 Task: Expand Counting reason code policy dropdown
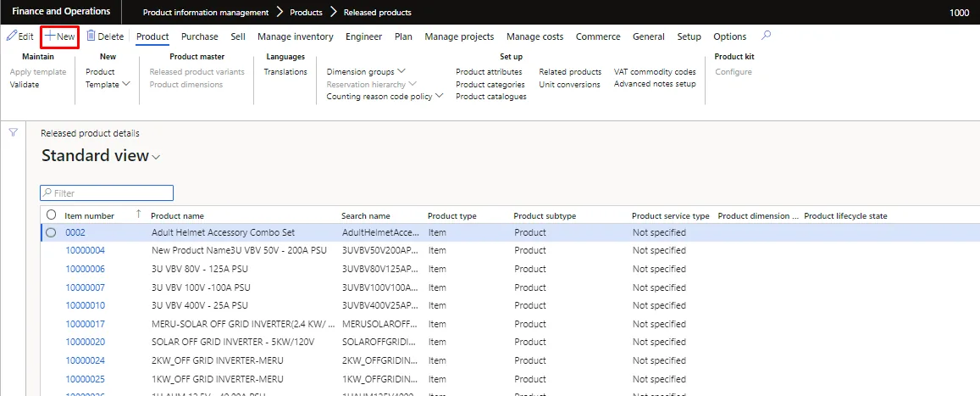pyautogui.click(x=385, y=97)
